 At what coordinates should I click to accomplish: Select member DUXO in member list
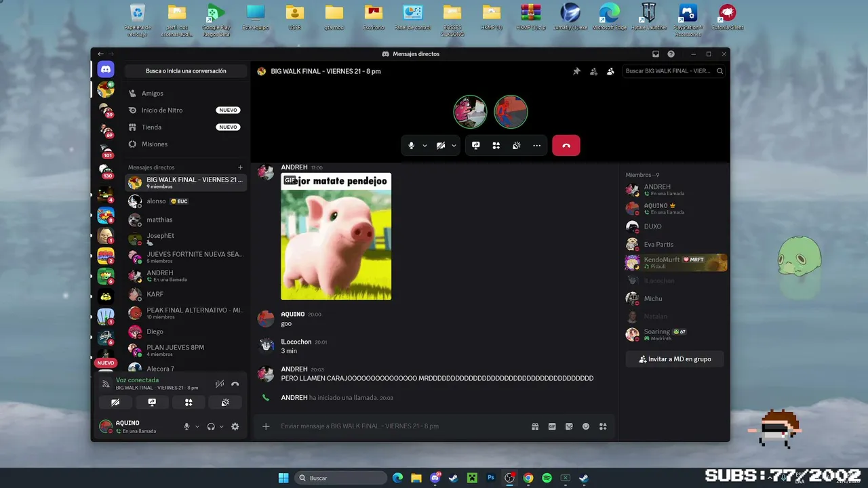pos(675,226)
